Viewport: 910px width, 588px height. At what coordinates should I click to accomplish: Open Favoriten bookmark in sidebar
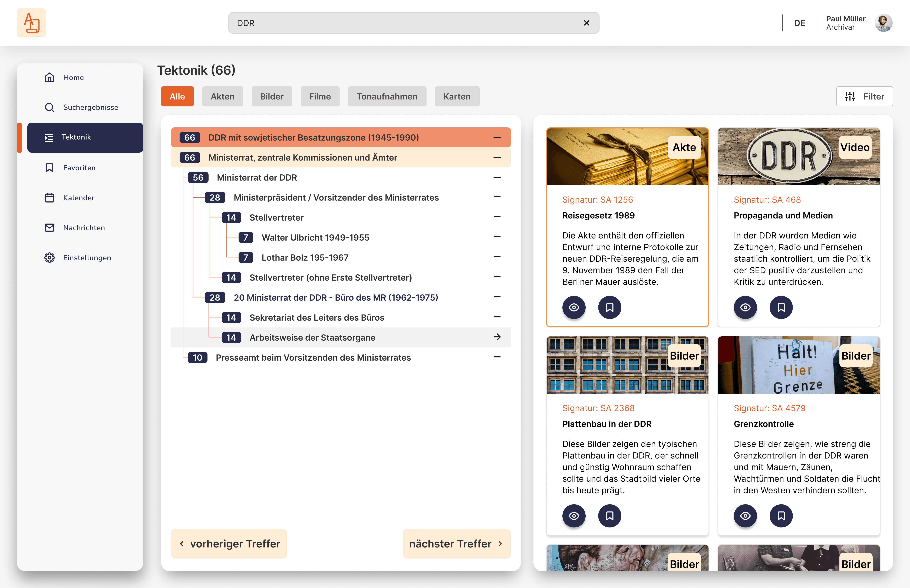click(x=79, y=168)
